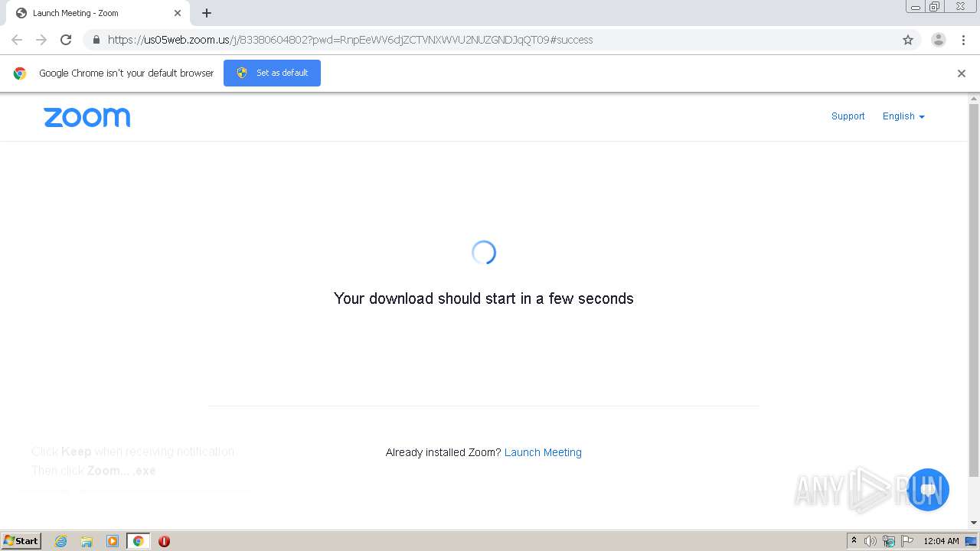
Task: Click the 'Already installed Zoom?' text
Action: (443, 452)
